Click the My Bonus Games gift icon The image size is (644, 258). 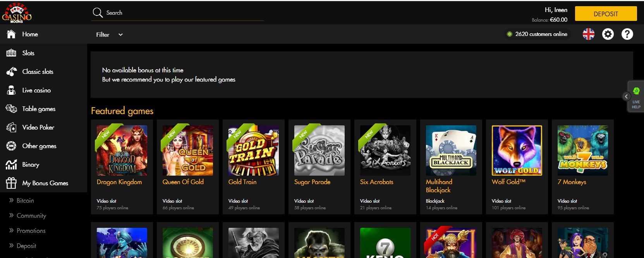point(11,183)
